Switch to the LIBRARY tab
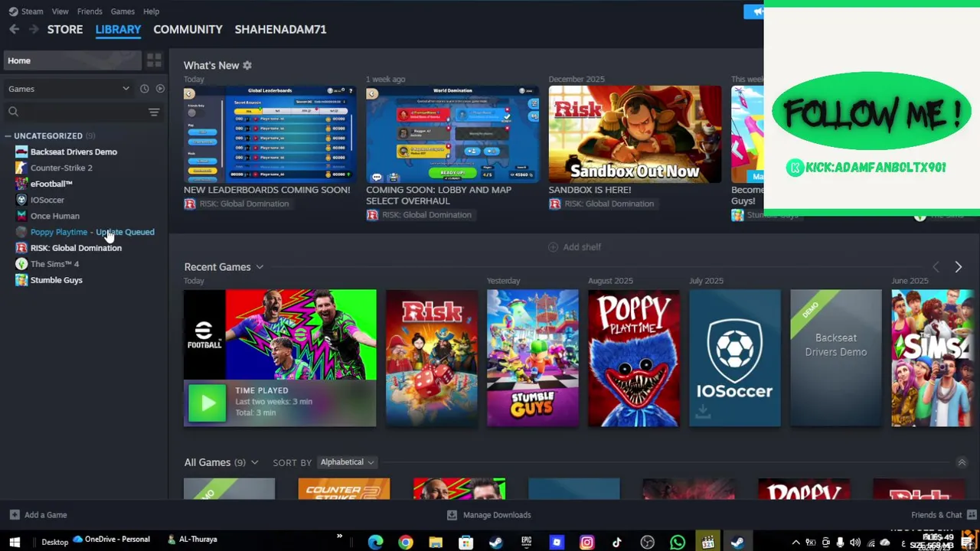 point(118,29)
